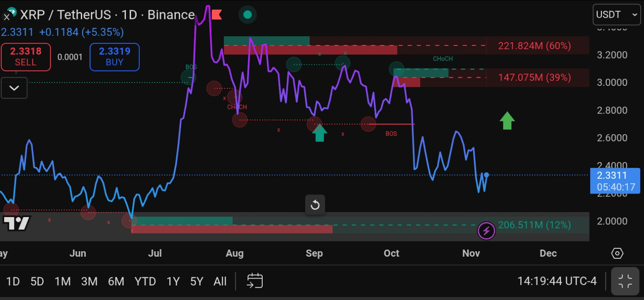Select the 1D time range
The image size is (644, 300).
pos(13,281)
